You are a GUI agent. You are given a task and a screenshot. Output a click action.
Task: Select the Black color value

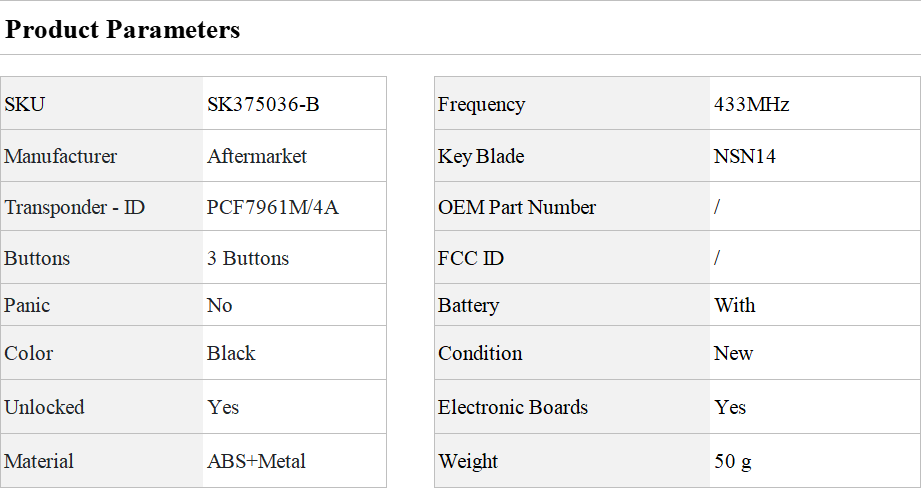click(231, 353)
